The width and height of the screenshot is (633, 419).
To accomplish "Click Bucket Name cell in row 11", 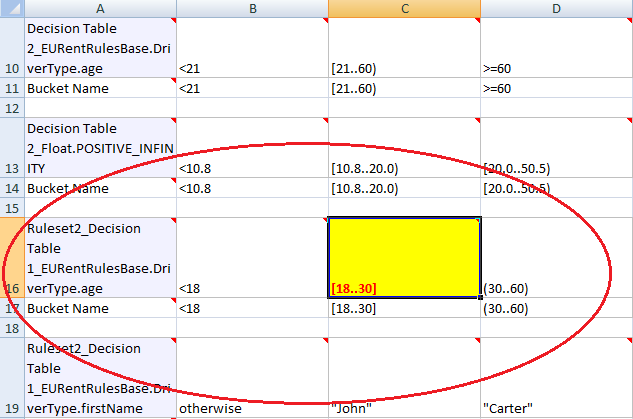I will [100, 88].
